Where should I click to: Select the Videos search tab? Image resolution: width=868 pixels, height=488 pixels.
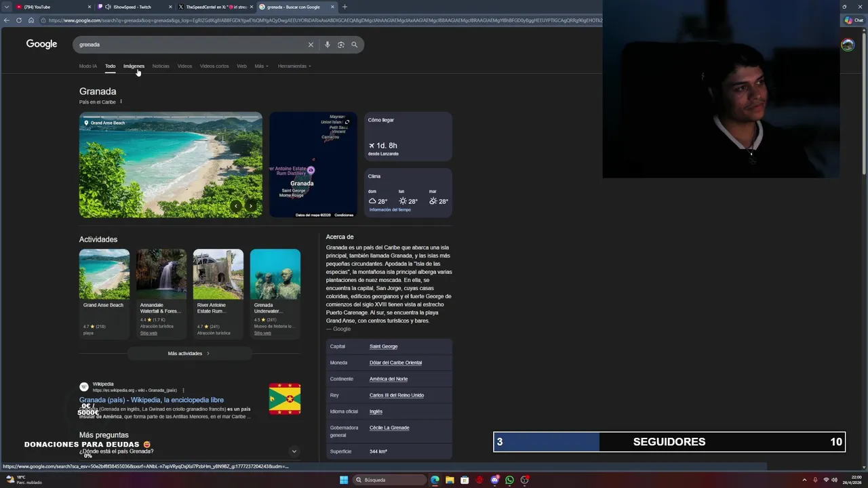tap(184, 66)
